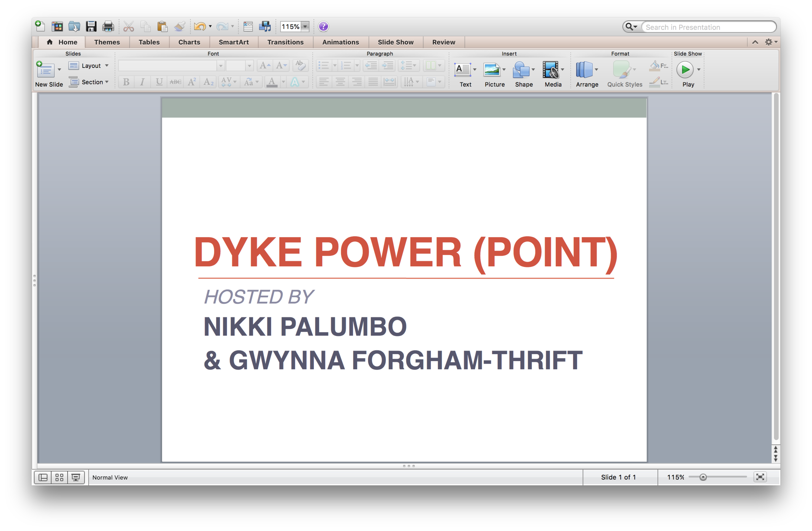Copy selection with the copy icon
Image resolution: width=812 pixels, height=531 pixels.
pos(146,26)
